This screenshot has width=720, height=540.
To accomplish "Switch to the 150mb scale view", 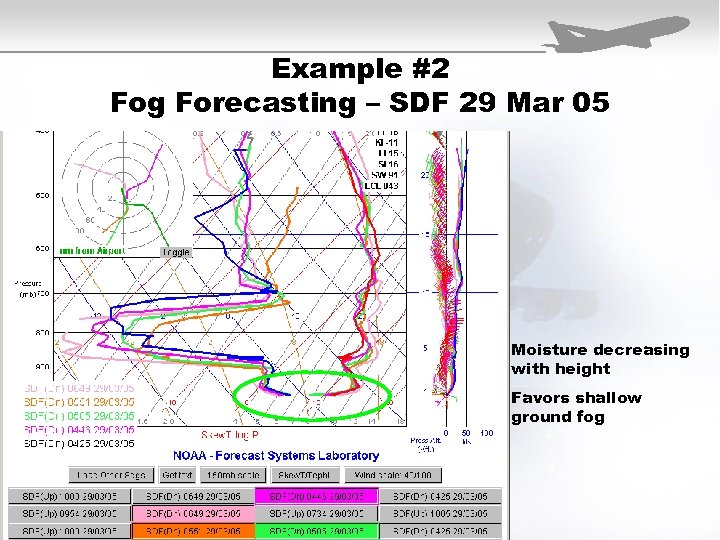I will point(233,475).
